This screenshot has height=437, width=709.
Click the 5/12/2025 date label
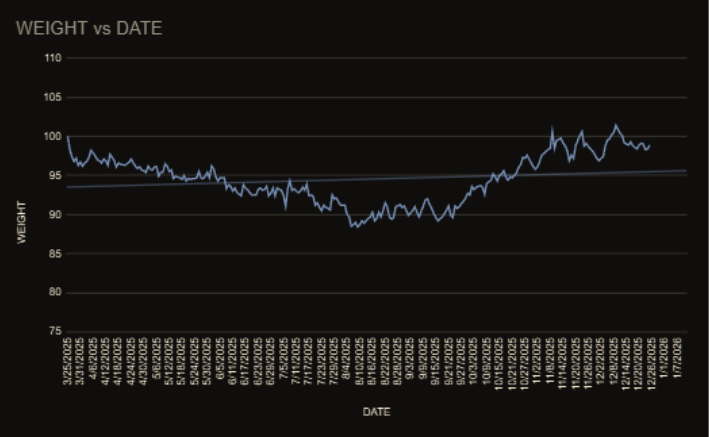(x=169, y=361)
